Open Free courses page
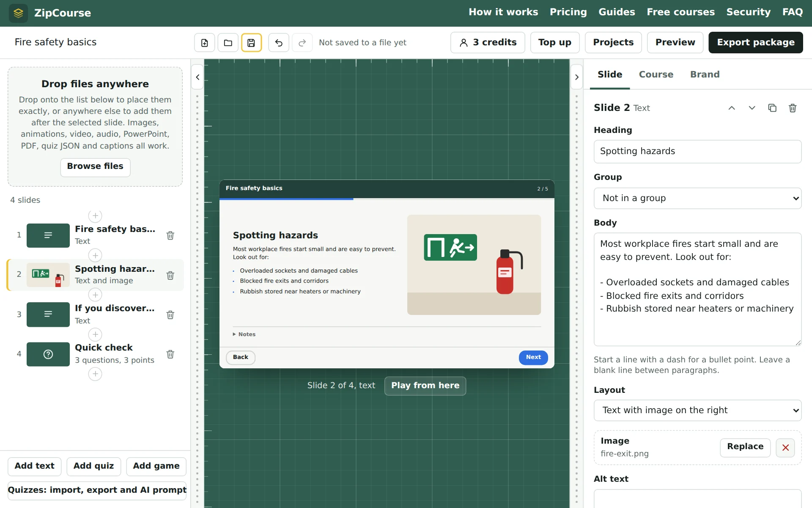The width and height of the screenshot is (812, 508). pyautogui.click(x=680, y=12)
